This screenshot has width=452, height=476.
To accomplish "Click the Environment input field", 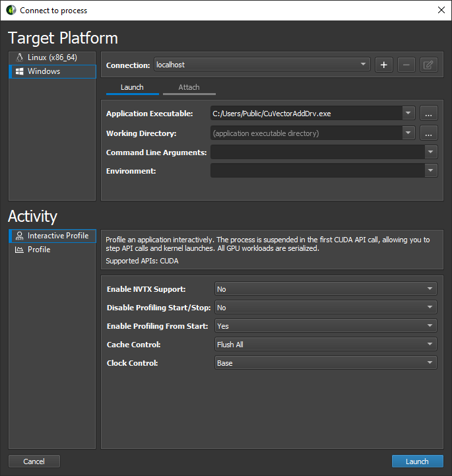I will (317, 170).
